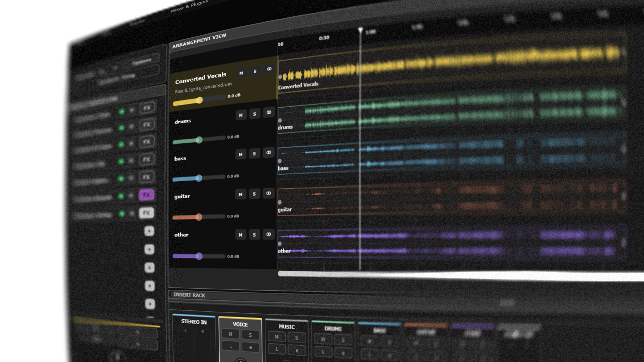
Task: Mute the Converted Vocals track
Action: (x=241, y=73)
